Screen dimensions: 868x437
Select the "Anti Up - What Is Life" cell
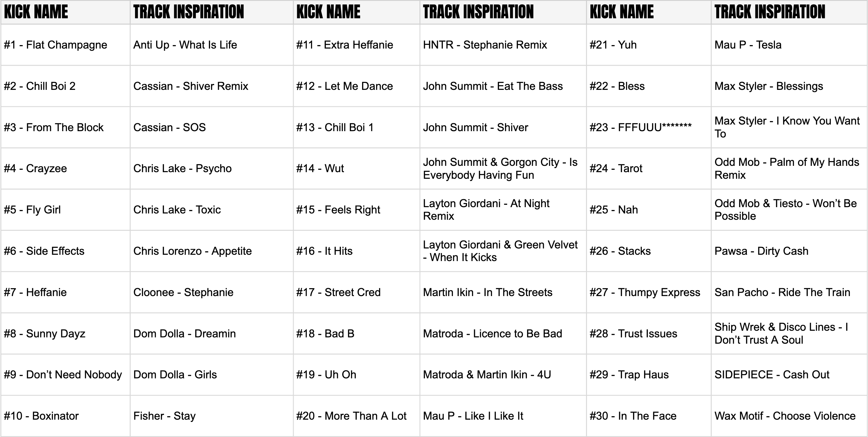tap(185, 45)
